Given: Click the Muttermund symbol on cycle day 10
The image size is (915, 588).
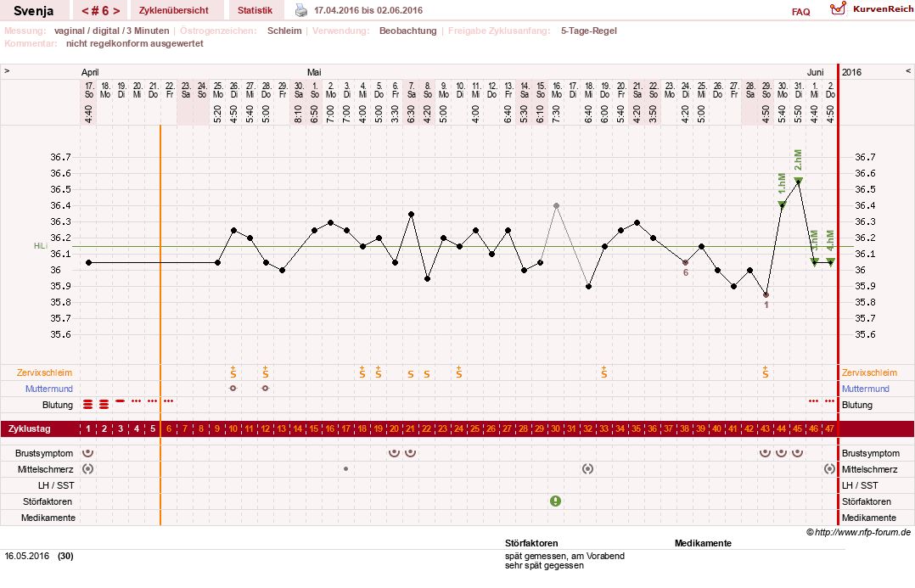Looking at the screenshot, I should pyautogui.click(x=233, y=388).
